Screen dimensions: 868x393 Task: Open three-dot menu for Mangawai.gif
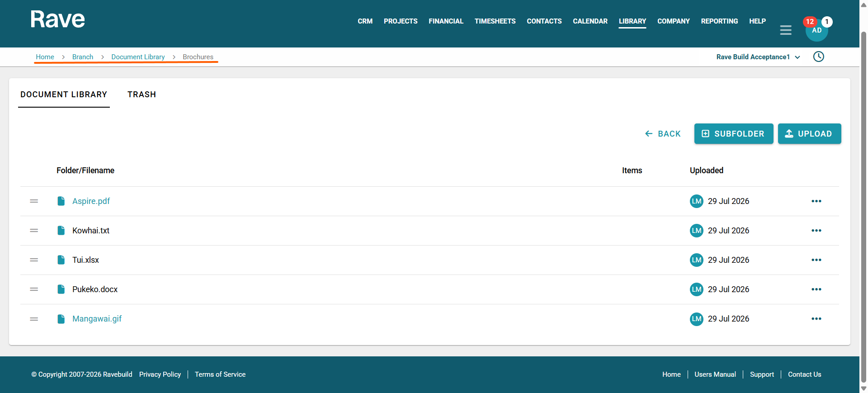[816, 319]
